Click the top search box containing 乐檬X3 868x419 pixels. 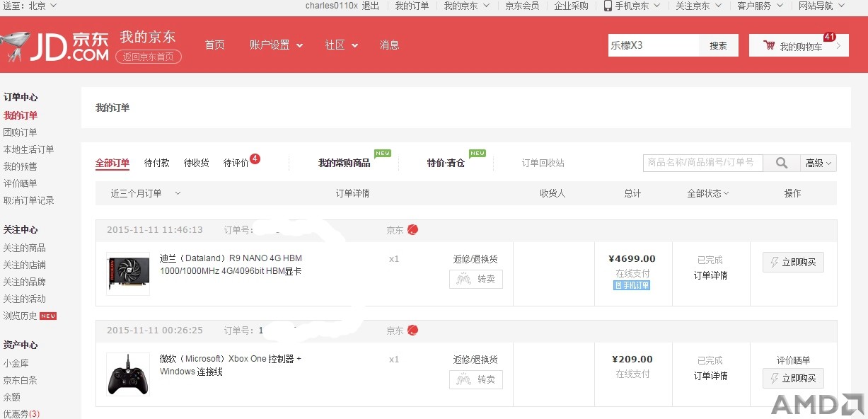pos(654,45)
